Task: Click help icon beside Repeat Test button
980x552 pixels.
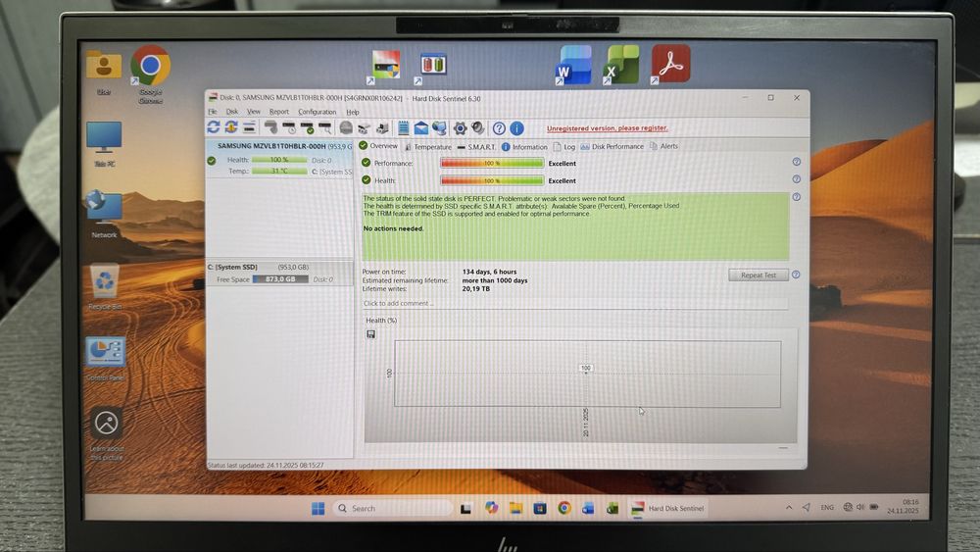Action: point(796,275)
